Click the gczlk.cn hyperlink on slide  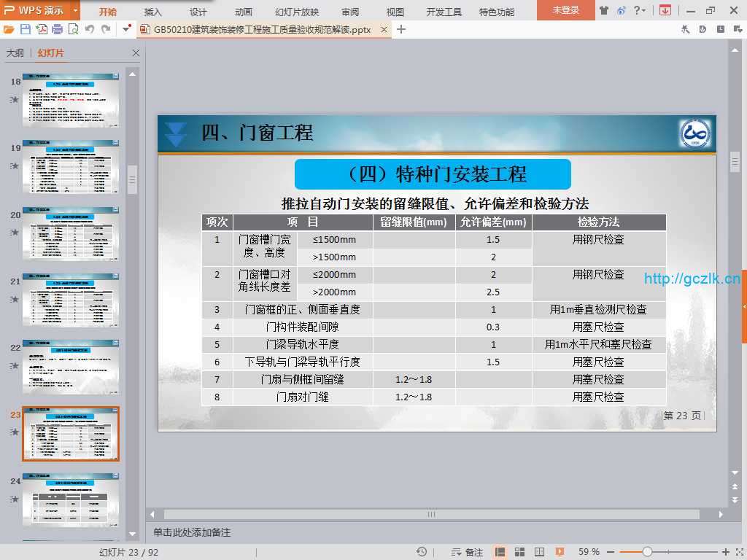click(x=692, y=279)
